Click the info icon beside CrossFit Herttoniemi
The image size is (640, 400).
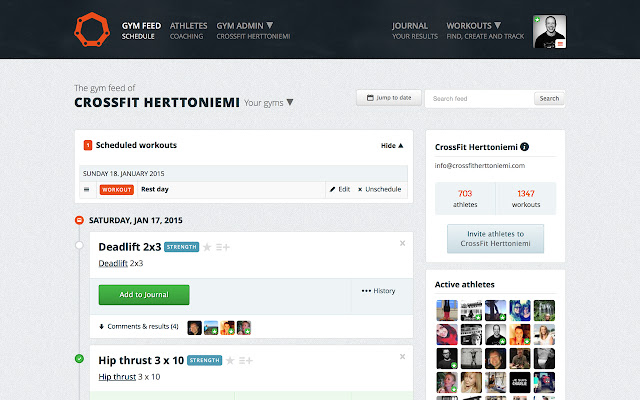tap(525, 146)
